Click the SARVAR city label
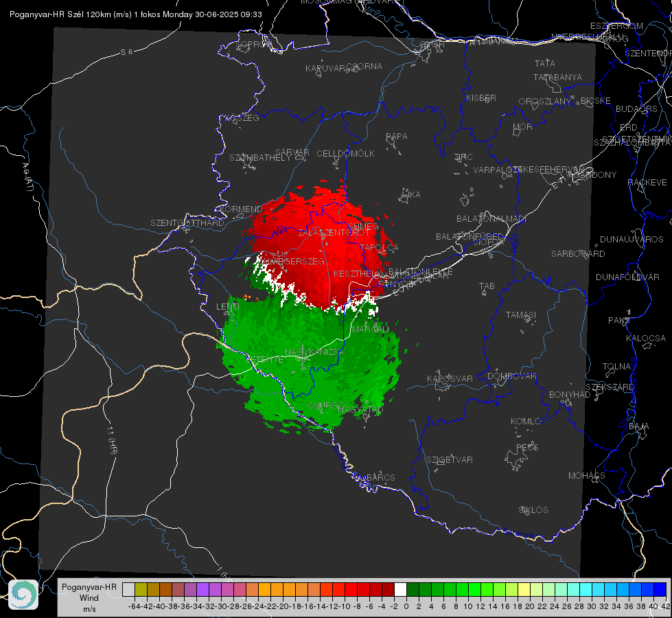Image resolution: width=672 pixels, height=618 pixels. point(292,152)
